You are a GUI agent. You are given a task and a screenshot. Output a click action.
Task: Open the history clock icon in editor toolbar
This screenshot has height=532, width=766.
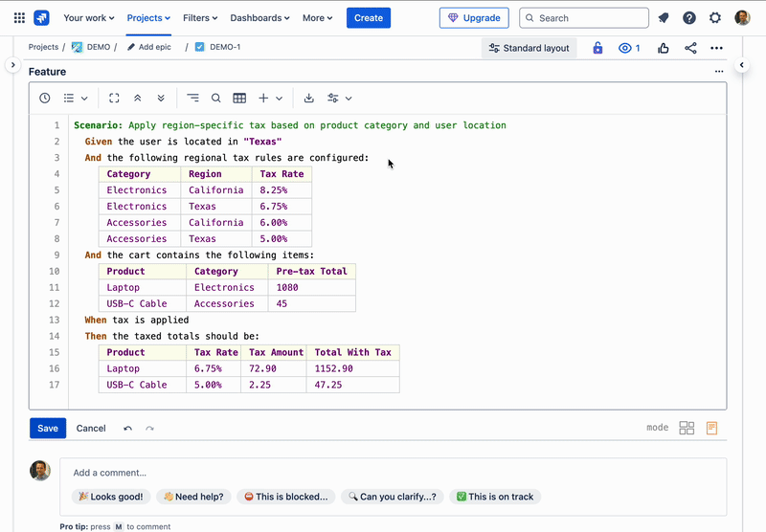[x=45, y=98]
